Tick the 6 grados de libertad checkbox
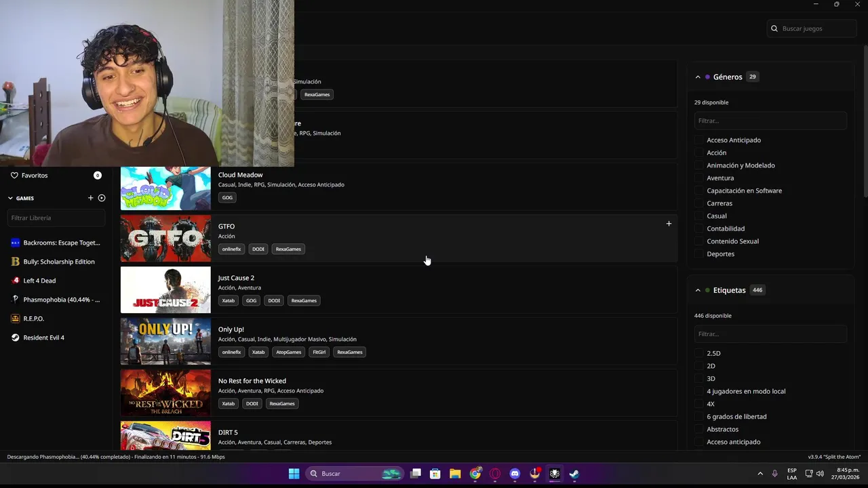868x488 pixels. tap(699, 417)
